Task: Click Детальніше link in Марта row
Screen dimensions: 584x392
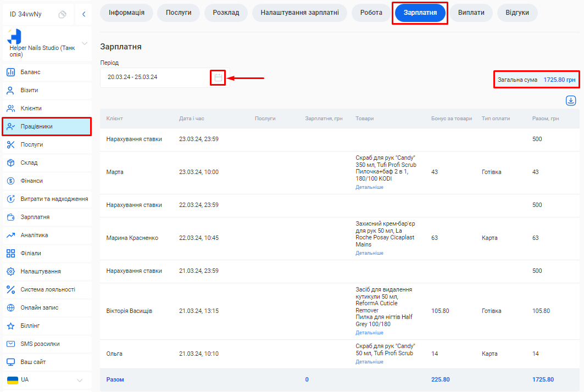Action: 369,187
